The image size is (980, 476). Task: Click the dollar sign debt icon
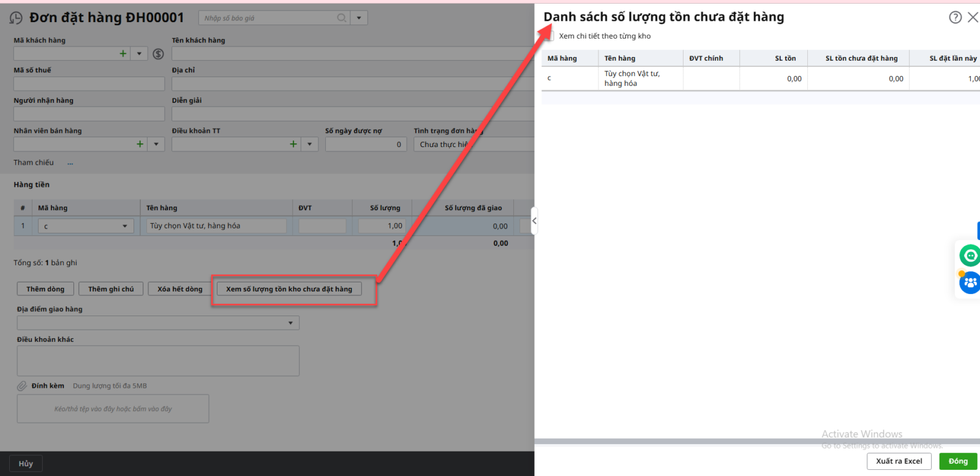tap(158, 54)
